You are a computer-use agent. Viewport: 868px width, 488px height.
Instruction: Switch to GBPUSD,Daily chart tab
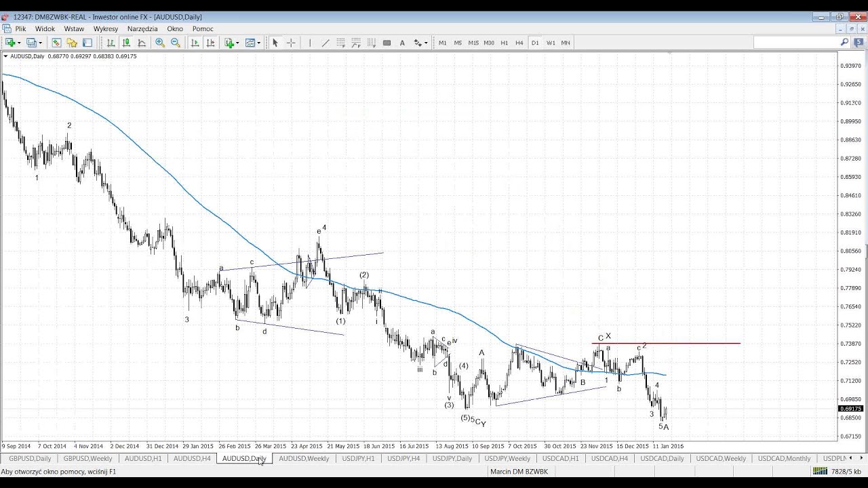[x=30, y=459]
